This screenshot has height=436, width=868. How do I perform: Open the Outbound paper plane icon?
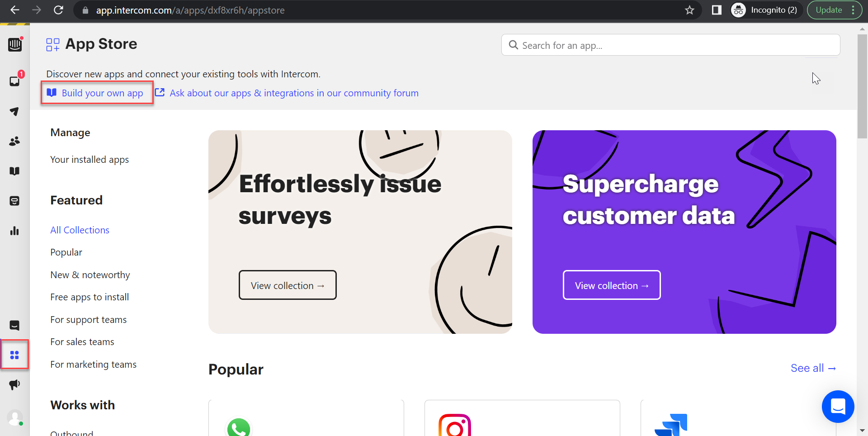point(15,111)
